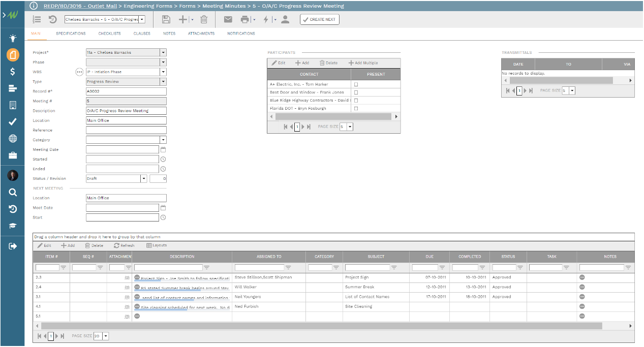Click the Participants horizontal scrollbar

333,116
